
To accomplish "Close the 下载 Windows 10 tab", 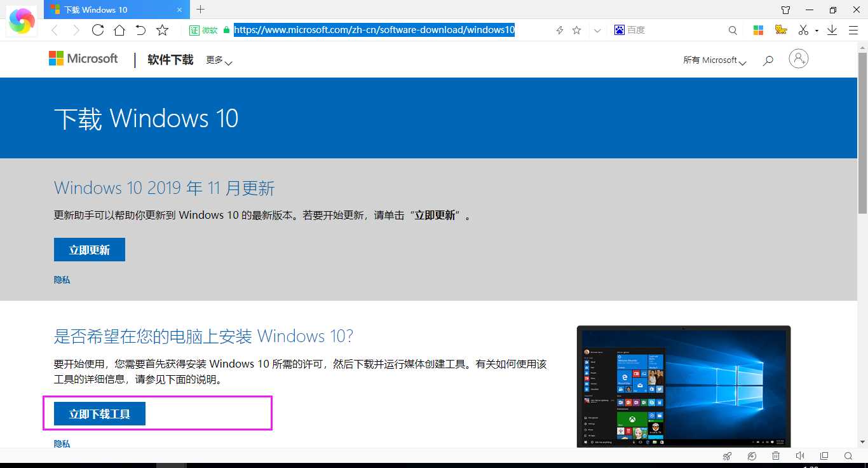I will 180,10.
